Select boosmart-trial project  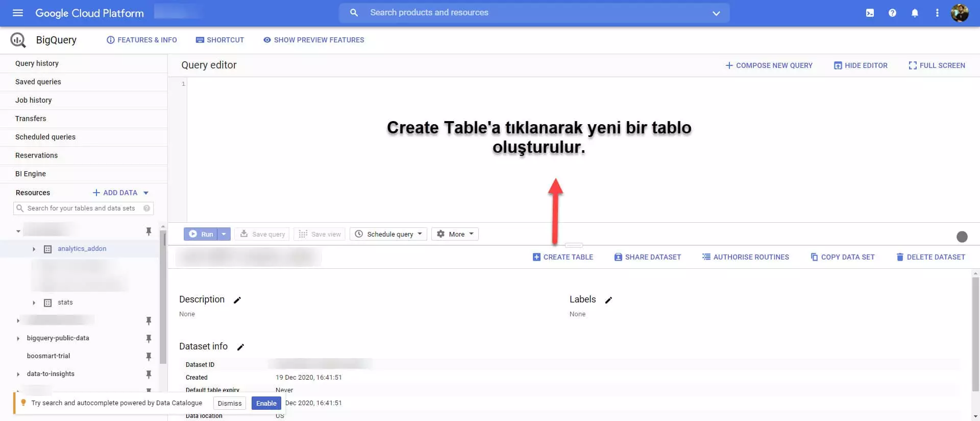tap(48, 356)
